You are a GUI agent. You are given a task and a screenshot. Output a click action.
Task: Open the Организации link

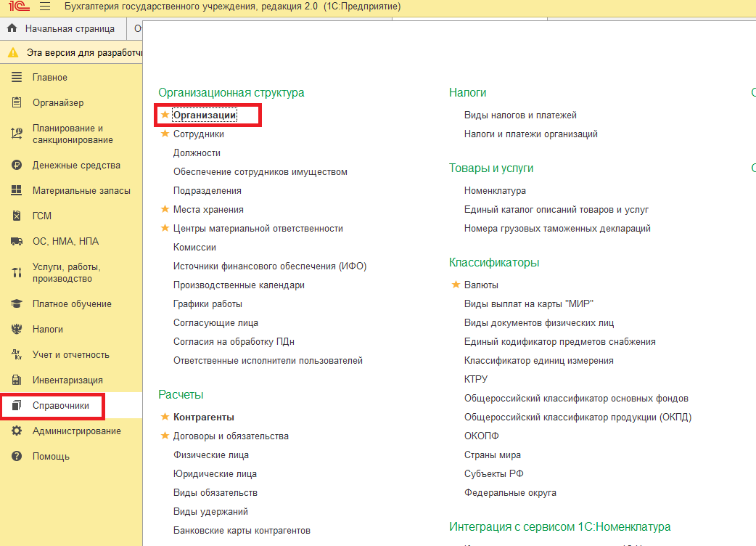[205, 115]
